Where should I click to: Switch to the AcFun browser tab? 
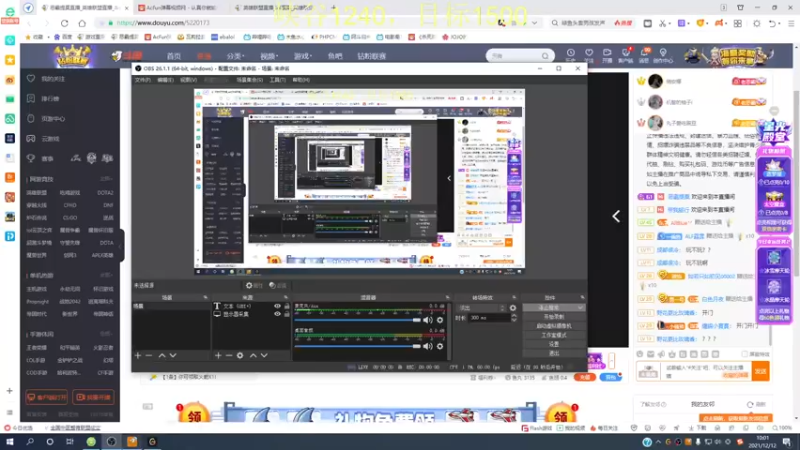[178, 8]
